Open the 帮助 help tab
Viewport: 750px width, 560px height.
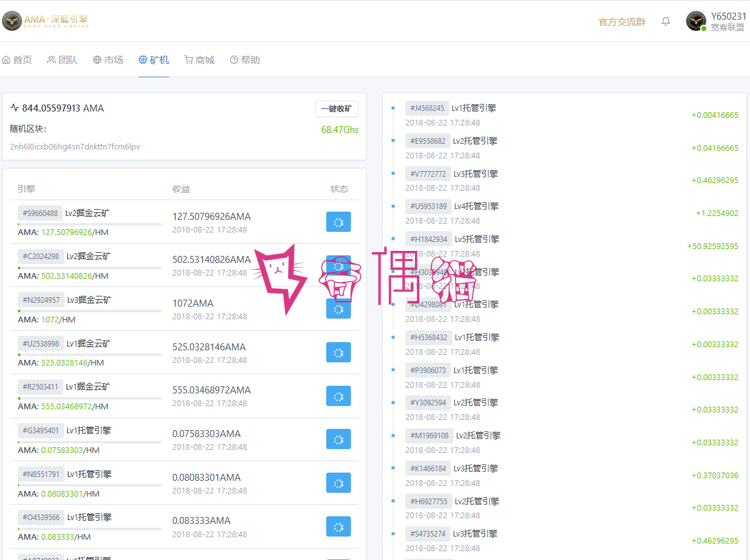click(x=245, y=60)
